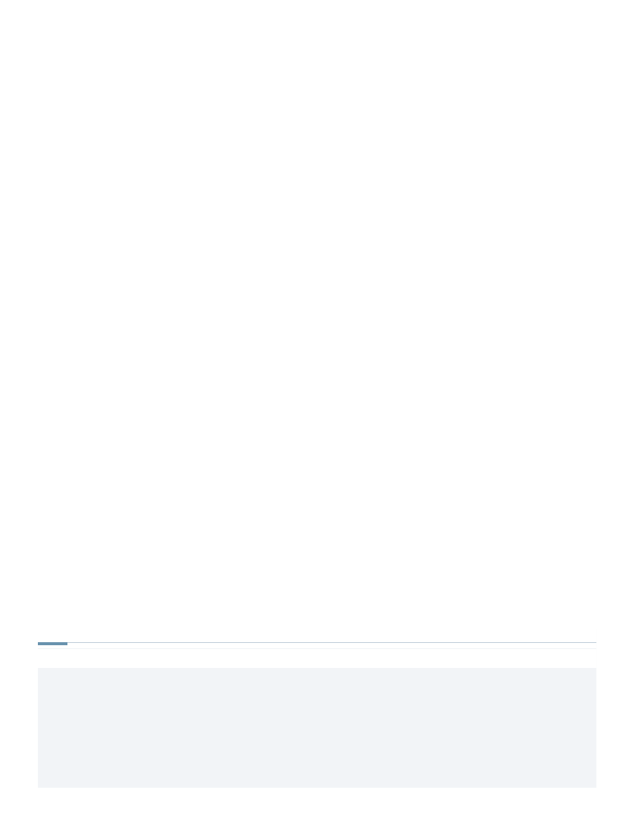The width and height of the screenshot is (644, 834).
Task: Click the top edge of gray panel
Action: pyautogui.click(x=317, y=669)
